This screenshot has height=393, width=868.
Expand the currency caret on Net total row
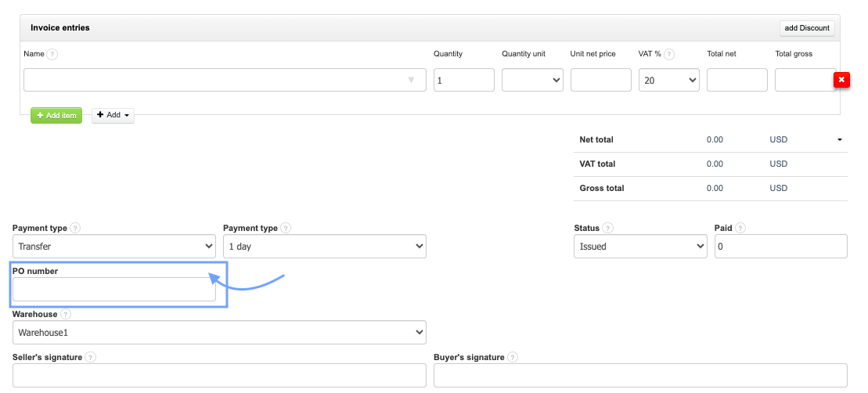coord(839,140)
